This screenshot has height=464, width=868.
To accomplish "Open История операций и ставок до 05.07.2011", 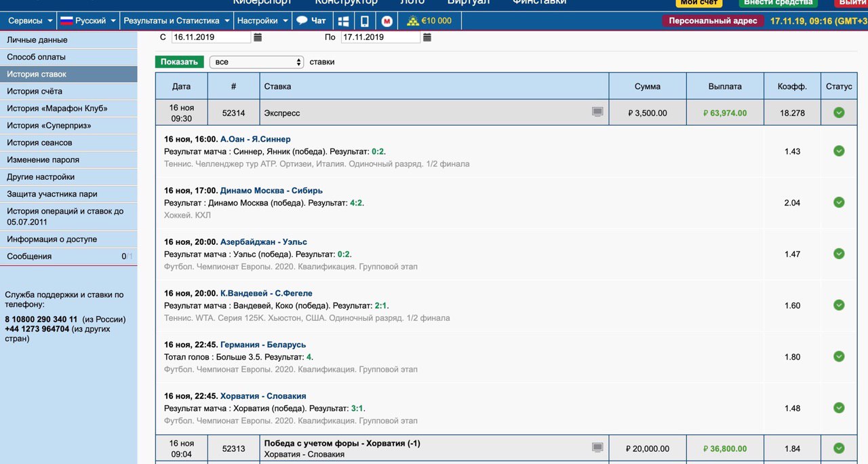I will (68, 216).
